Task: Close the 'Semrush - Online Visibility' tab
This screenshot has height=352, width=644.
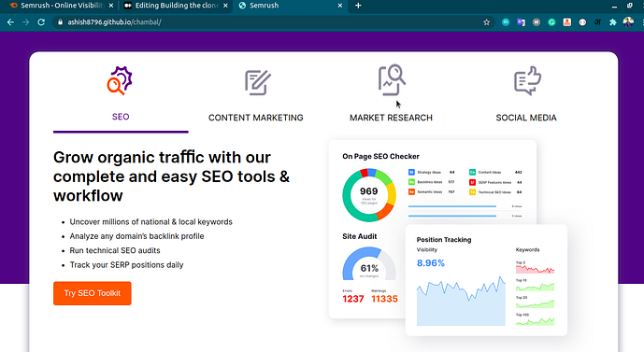Action: coord(111,6)
